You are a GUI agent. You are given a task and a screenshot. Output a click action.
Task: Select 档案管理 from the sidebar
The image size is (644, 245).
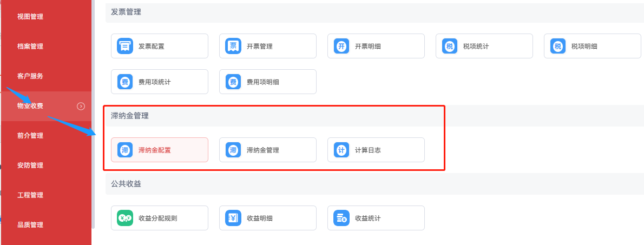pos(30,47)
